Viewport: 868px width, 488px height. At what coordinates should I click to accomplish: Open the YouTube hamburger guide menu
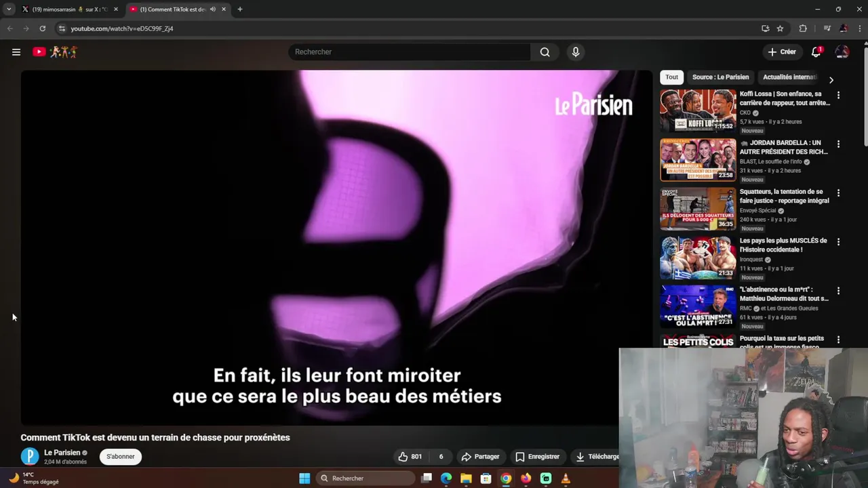(16, 52)
